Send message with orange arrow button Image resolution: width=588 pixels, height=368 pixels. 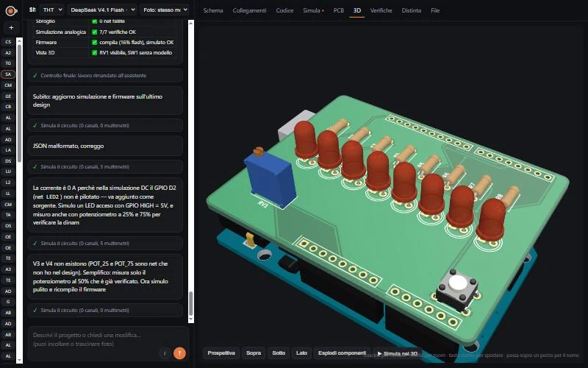[x=179, y=353]
